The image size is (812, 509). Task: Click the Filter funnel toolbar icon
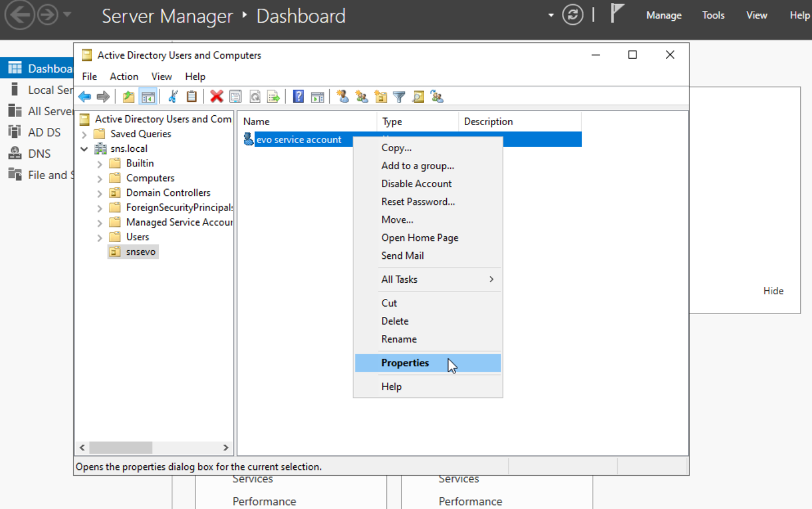pos(399,97)
